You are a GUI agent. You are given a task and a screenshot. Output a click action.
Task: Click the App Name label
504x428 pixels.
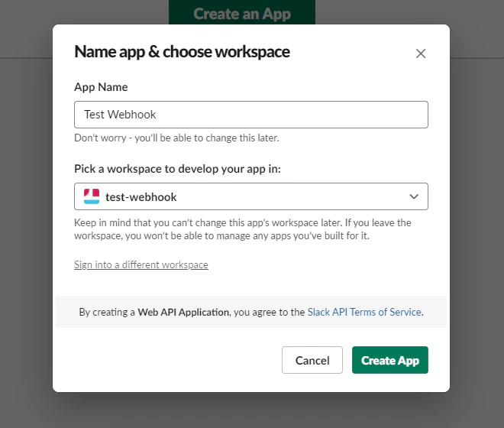pos(101,87)
